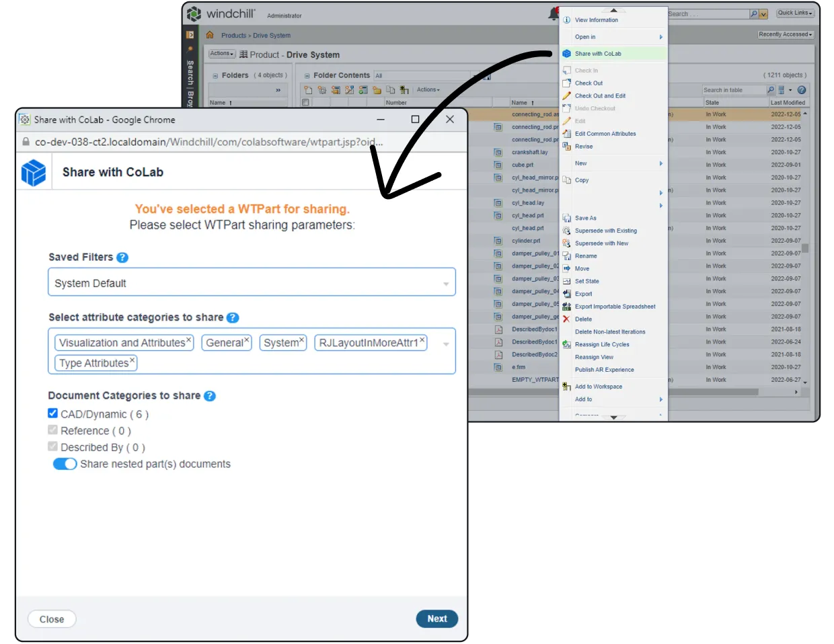The width and height of the screenshot is (834, 644).
Task: Click the Reference ( 0 ) checkbox
Action: click(x=52, y=430)
